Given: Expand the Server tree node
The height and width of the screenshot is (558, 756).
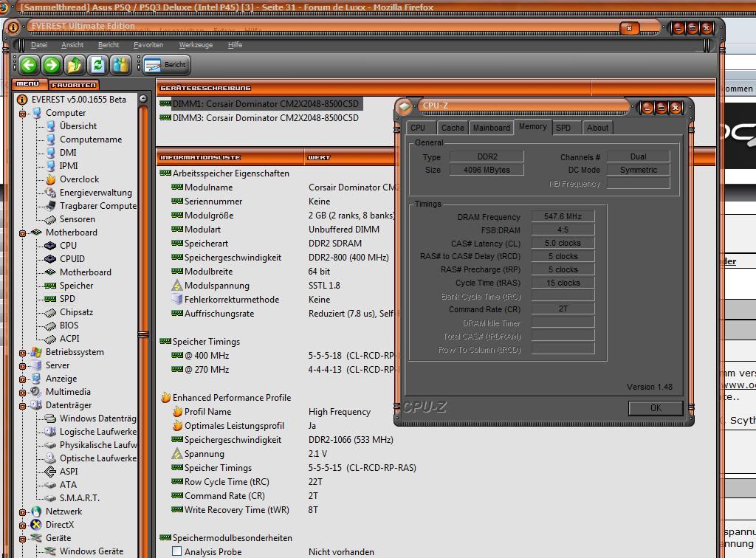Looking at the screenshot, I should click(x=22, y=366).
